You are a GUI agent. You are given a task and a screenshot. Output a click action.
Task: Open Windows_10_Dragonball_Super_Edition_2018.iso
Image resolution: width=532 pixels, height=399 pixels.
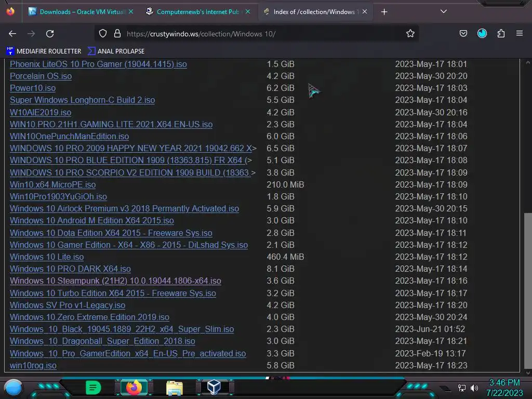coord(102,341)
